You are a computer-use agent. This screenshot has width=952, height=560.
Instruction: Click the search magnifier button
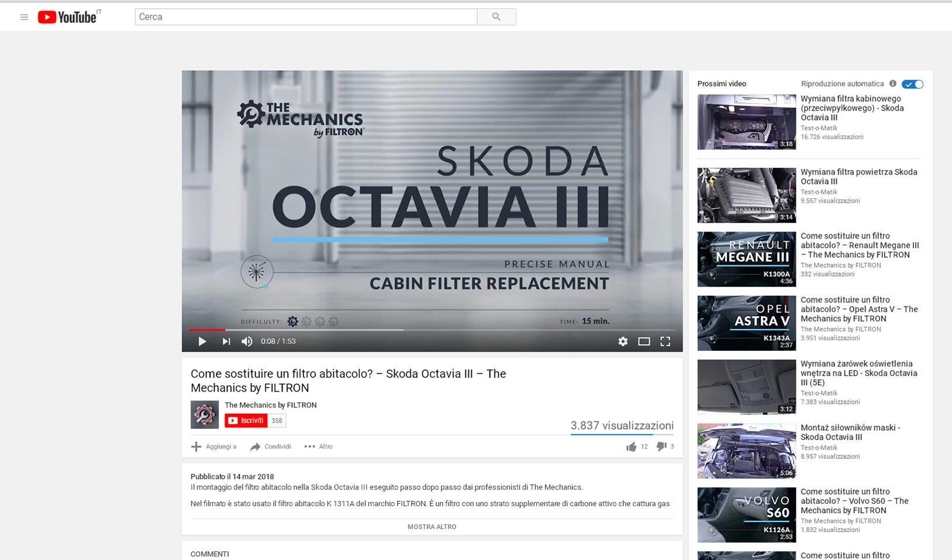(496, 17)
